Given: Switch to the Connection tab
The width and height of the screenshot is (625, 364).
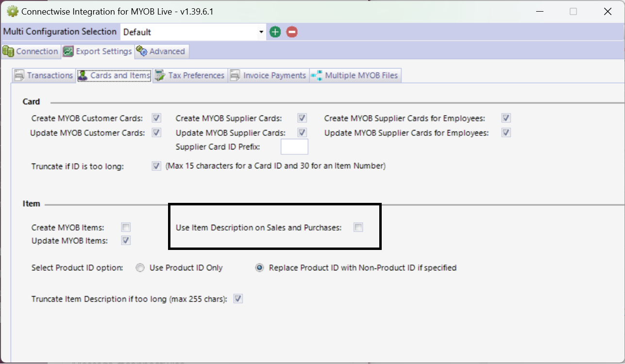Looking at the screenshot, I should 31,51.
